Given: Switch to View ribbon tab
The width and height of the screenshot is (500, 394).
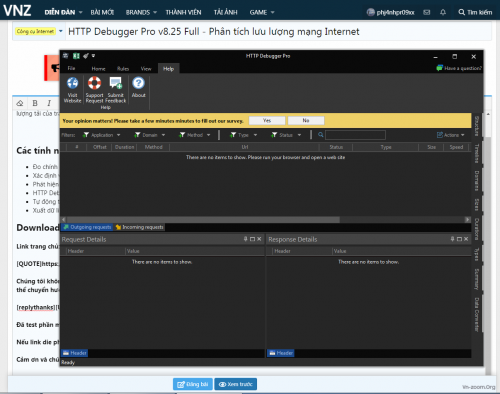Looking at the screenshot, I should click(x=146, y=68).
